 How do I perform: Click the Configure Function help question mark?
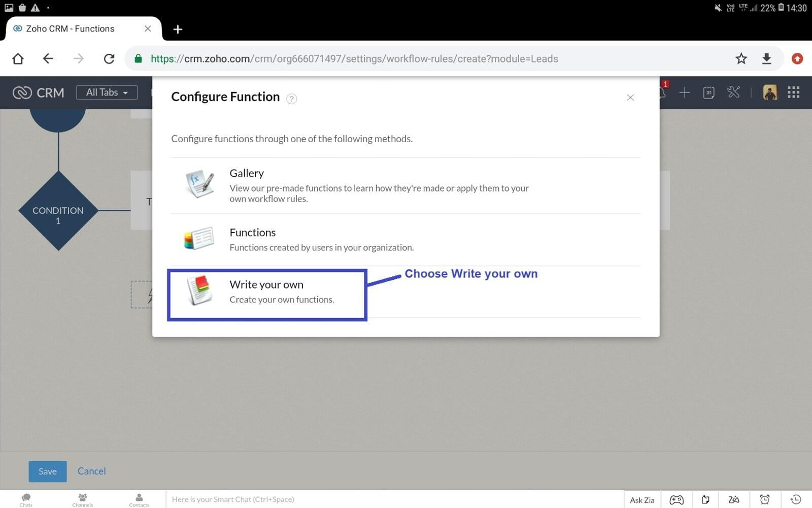click(x=291, y=99)
